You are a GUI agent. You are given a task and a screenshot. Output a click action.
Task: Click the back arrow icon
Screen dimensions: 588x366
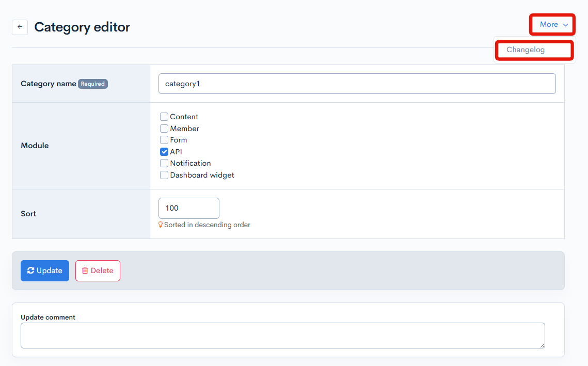point(20,27)
